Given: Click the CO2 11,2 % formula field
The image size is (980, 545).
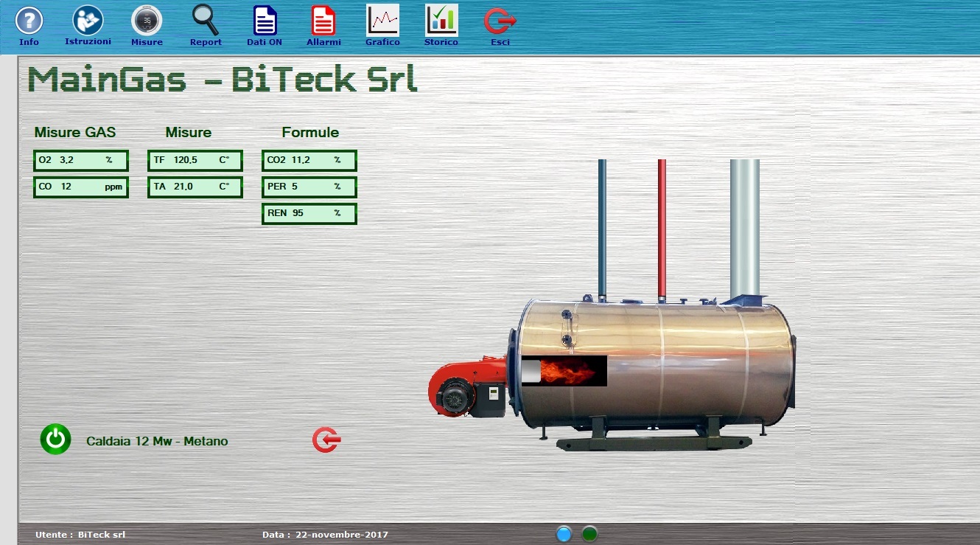Looking at the screenshot, I should (309, 160).
